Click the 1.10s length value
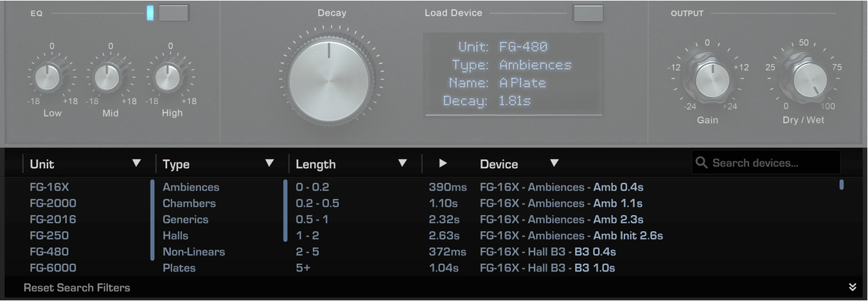The width and height of the screenshot is (868, 301). pyautogui.click(x=443, y=203)
